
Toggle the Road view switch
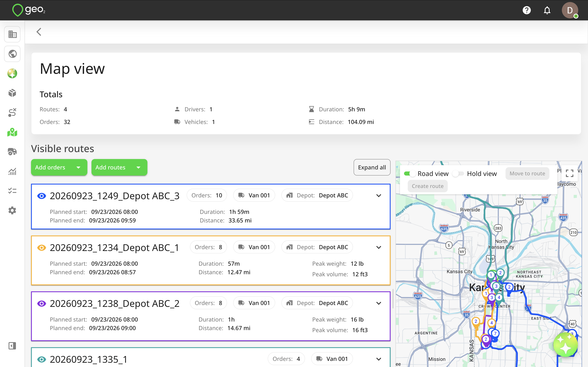[x=410, y=174]
